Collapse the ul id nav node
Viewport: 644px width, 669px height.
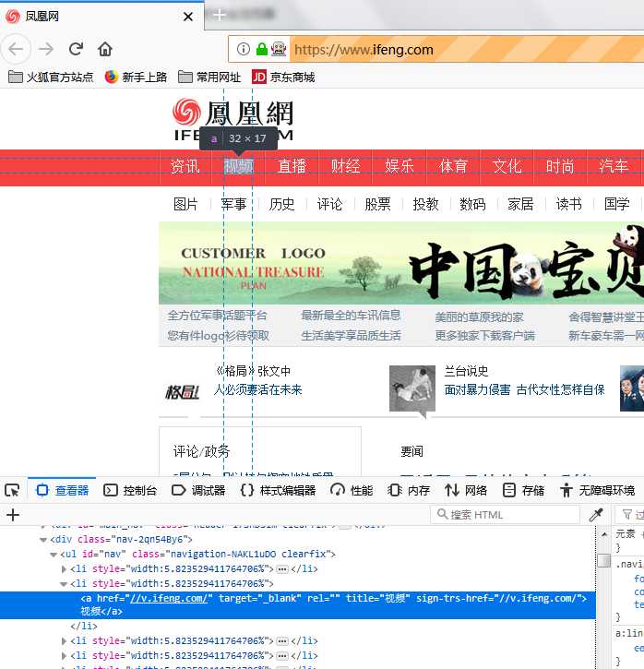[54, 555]
